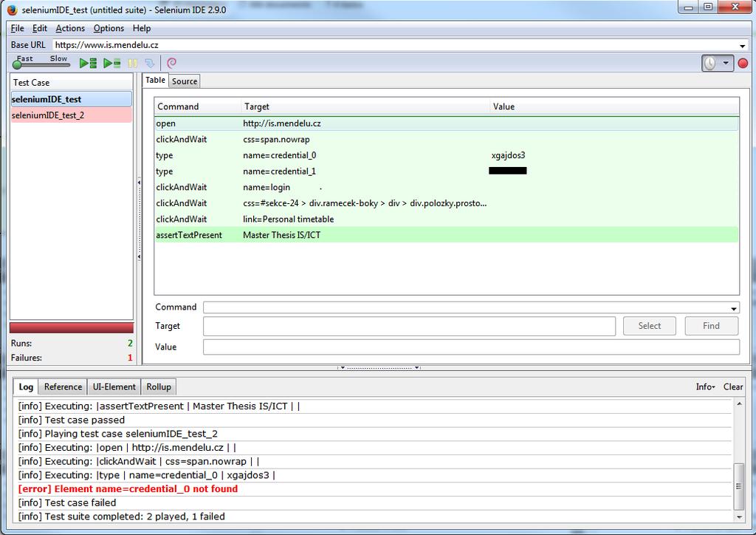
Task: Click the xgajdos3 value cell
Action: pos(508,155)
